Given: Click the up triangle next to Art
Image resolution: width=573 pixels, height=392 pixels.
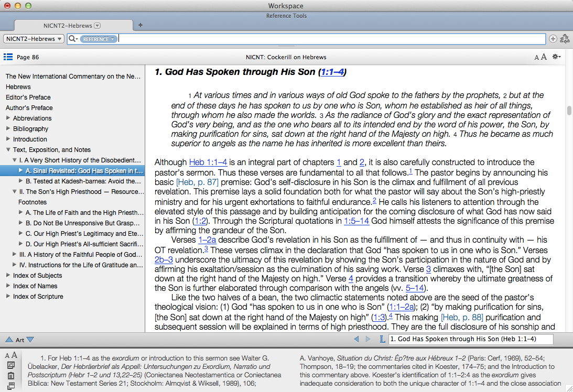Looking at the screenshot, I should pyautogui.click(x=9, y=340).
